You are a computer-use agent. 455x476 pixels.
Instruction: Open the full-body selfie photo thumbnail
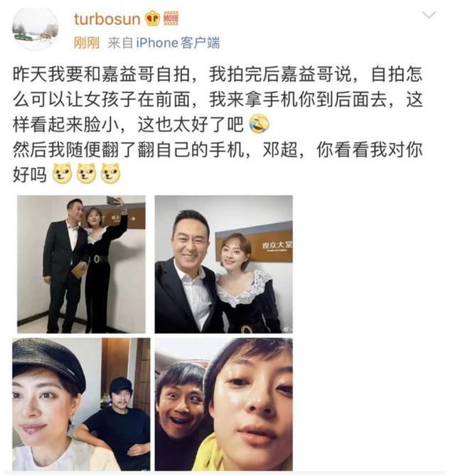(81, 264)
